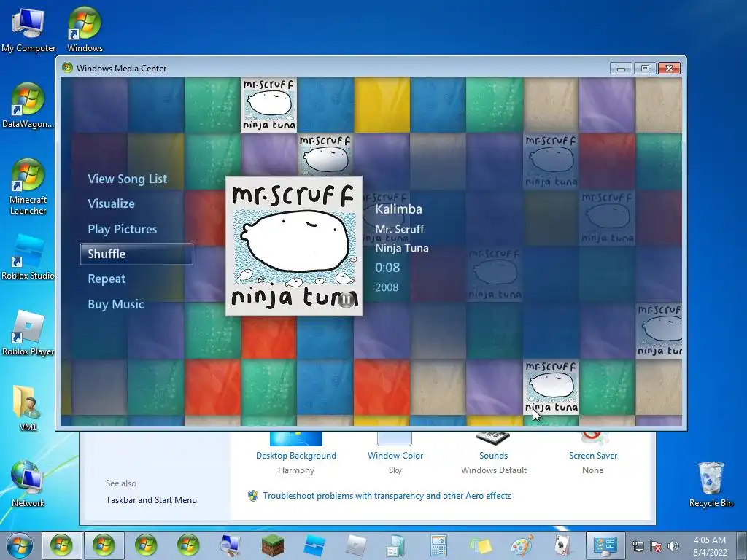This screenshot has height=560, width=747.
Task: Open Roblox Studio desktop shortcut
Action: click(x=28, y=257)
